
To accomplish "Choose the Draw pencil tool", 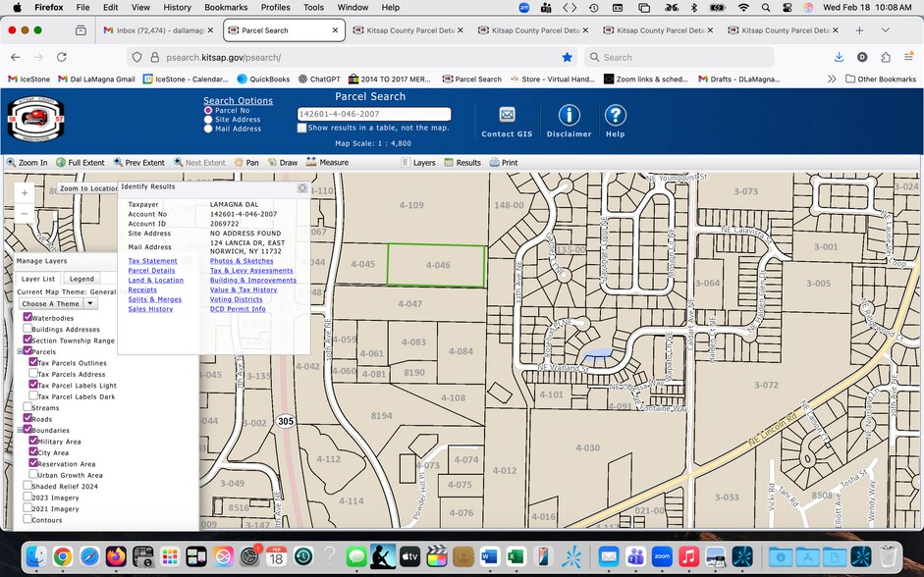I will pos(282,162).
